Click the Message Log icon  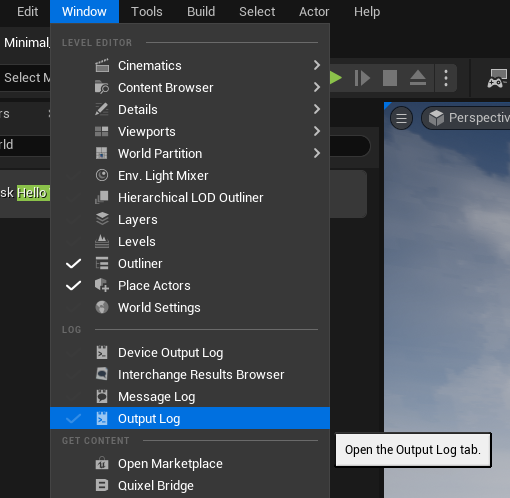(x=102, y=396)
